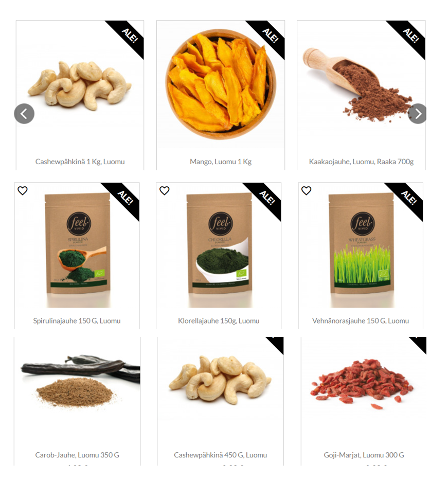Select the goji berries product image

tap(362, 383)
